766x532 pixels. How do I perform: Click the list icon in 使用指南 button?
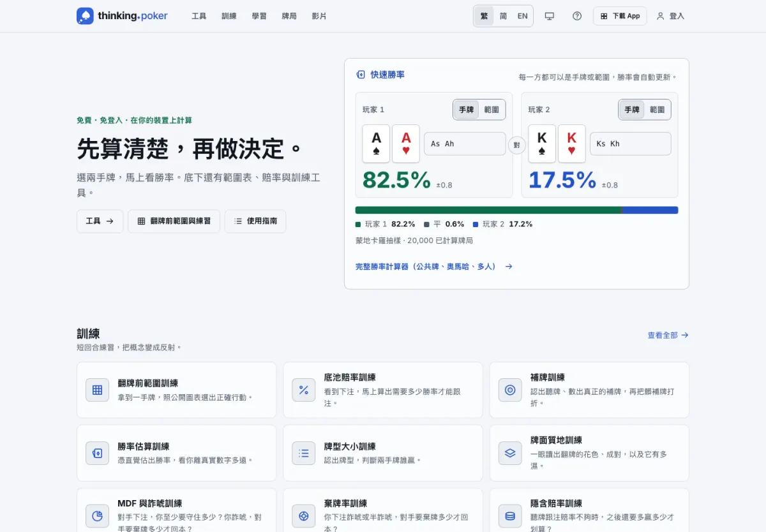coord(238,221)
